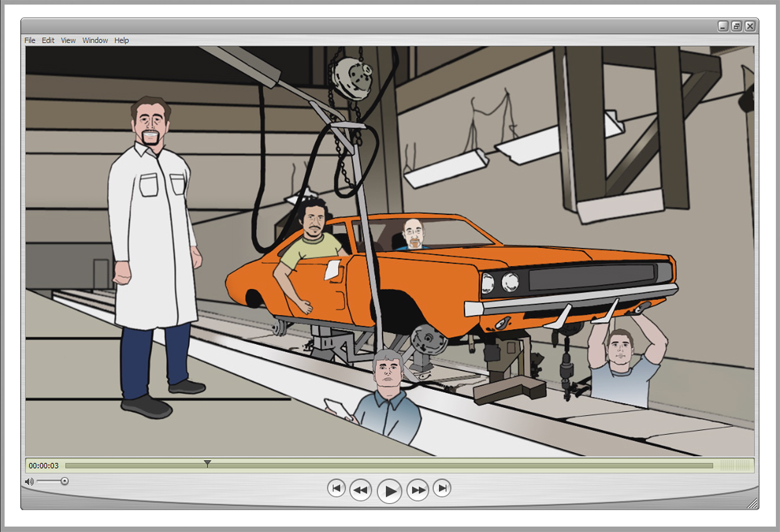Image resolution: width=780 pixels, height=532 pixels.
Task: Click the rewind button
Action: [360, 490]
